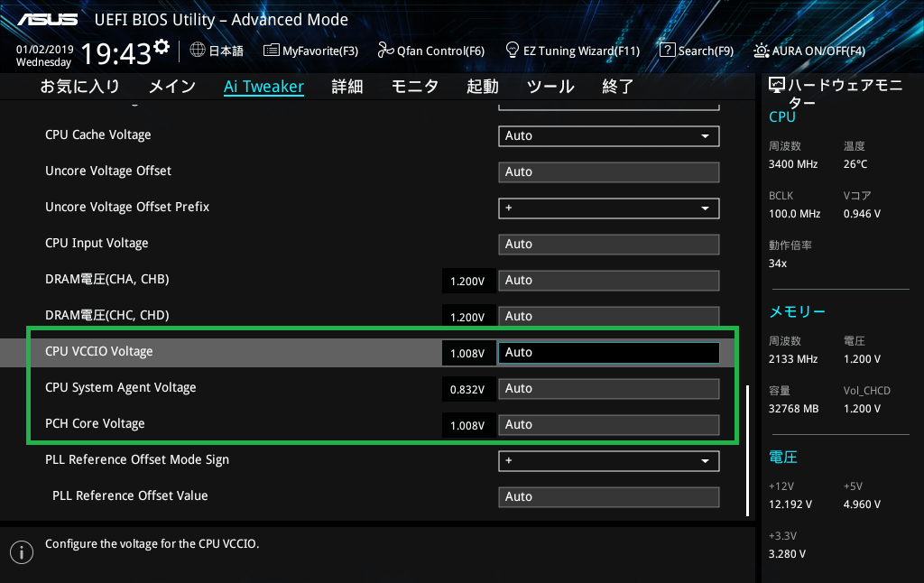Change language from 日本語
The width and height of the screenshot is (924, 583).
[x=217, y=51]
